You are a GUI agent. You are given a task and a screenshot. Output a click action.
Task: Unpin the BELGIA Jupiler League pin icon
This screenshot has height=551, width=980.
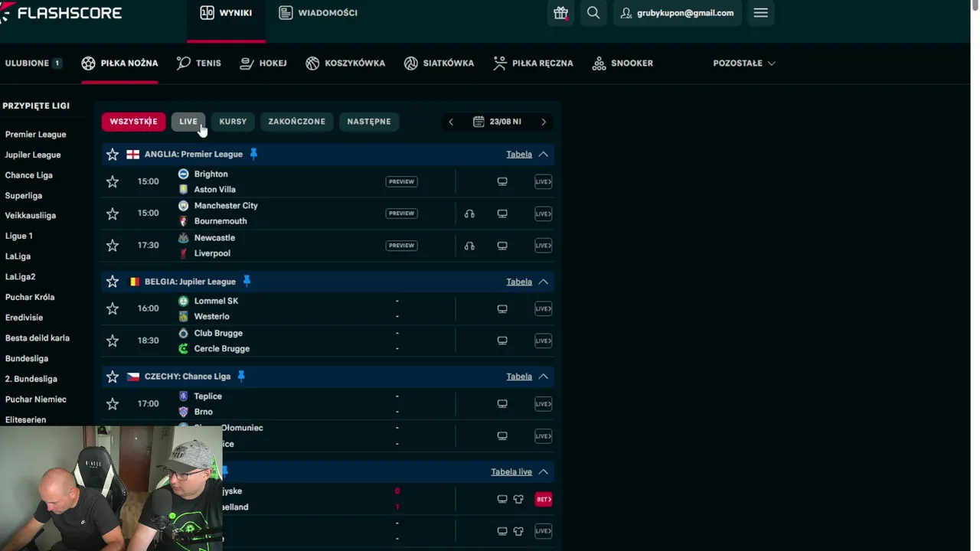click(x=247, y=281)
